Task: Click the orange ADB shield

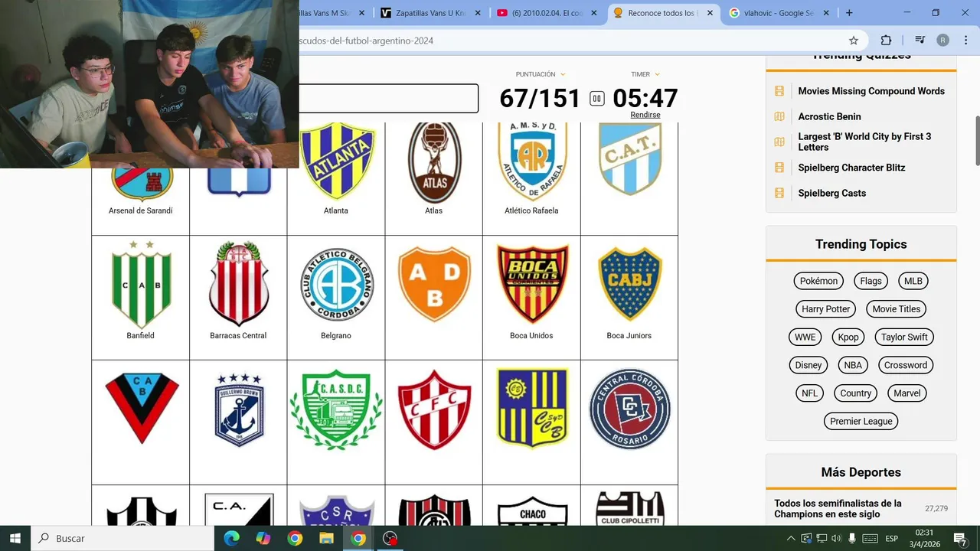Action: coord(434,284)
